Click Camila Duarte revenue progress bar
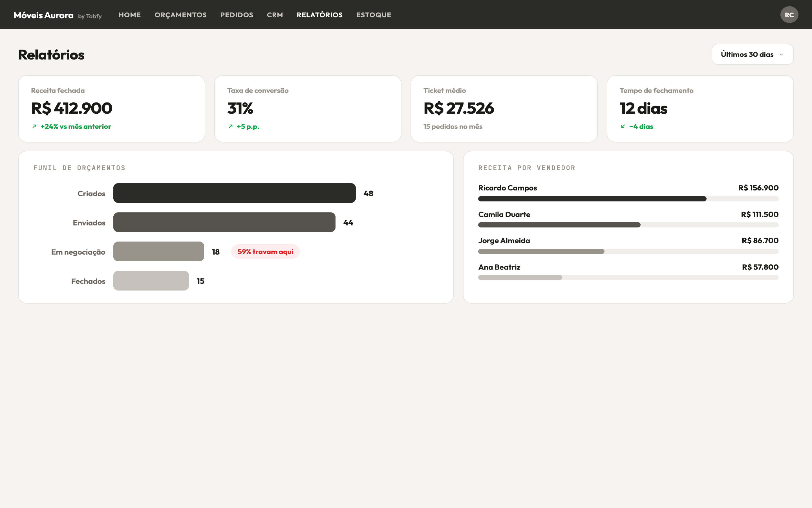812x508 pixels. 628,225
